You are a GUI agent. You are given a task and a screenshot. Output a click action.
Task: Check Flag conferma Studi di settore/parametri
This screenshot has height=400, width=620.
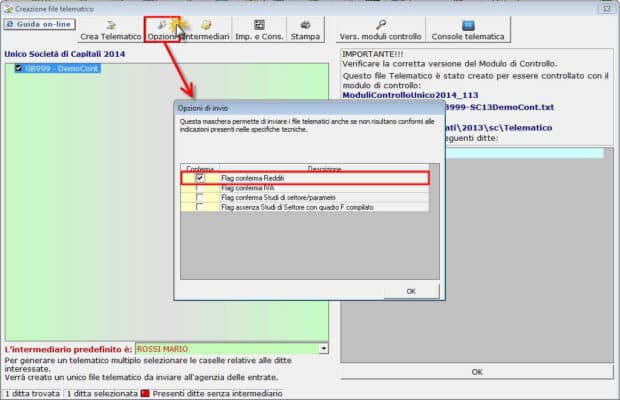pos(200,198)
